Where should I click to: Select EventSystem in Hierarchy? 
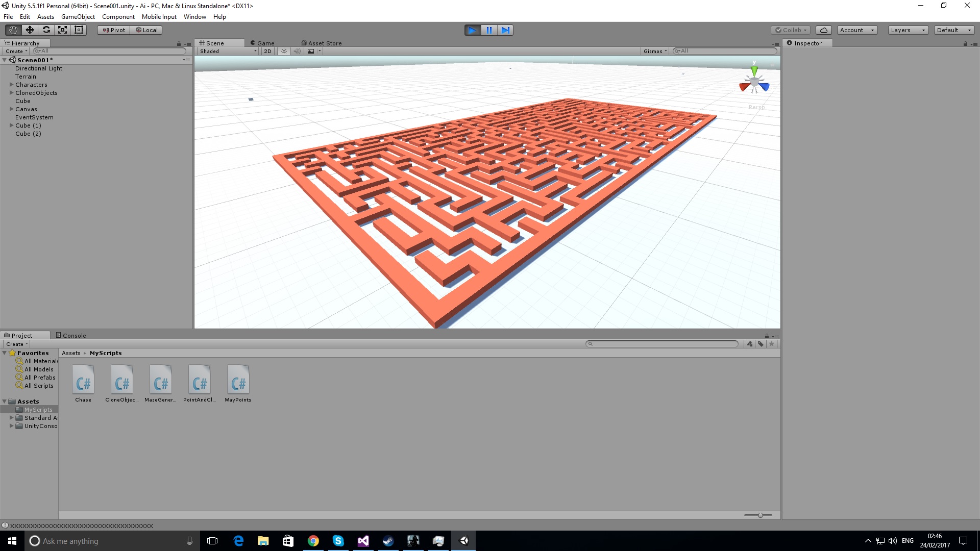(34, 117)
